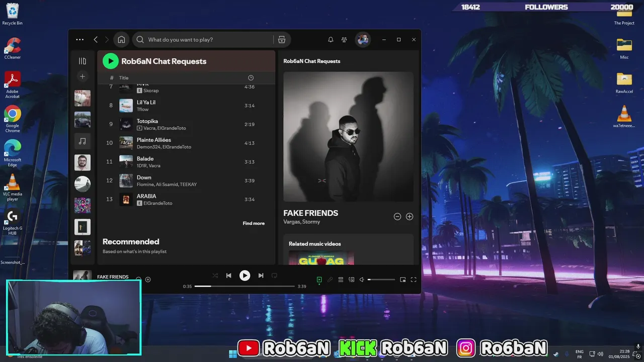644x362 pixels.
Task: Open the artist Vargas in Now Playing panel
Action: [291, 222]
